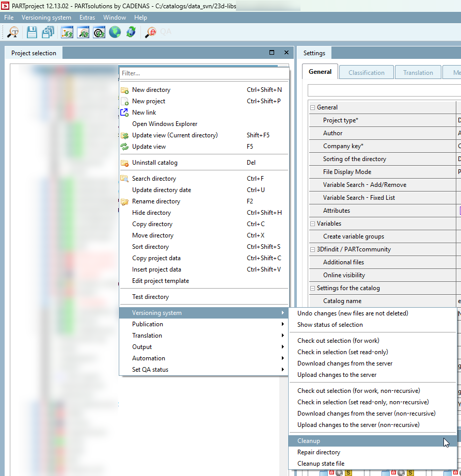
Task: Click the Update view (Current directory) icon
Action: point(125,135)
